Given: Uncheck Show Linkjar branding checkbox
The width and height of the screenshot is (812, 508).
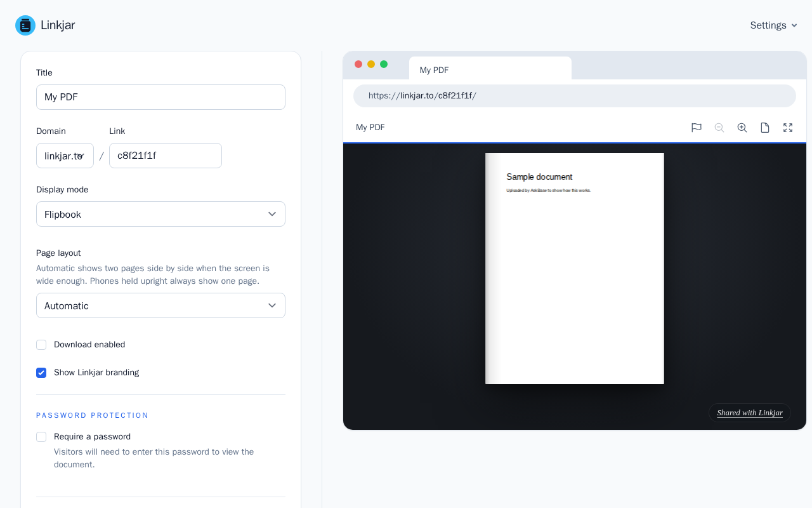Looking at the screenshot, I should pyautogui.click(x=41, y=373).
